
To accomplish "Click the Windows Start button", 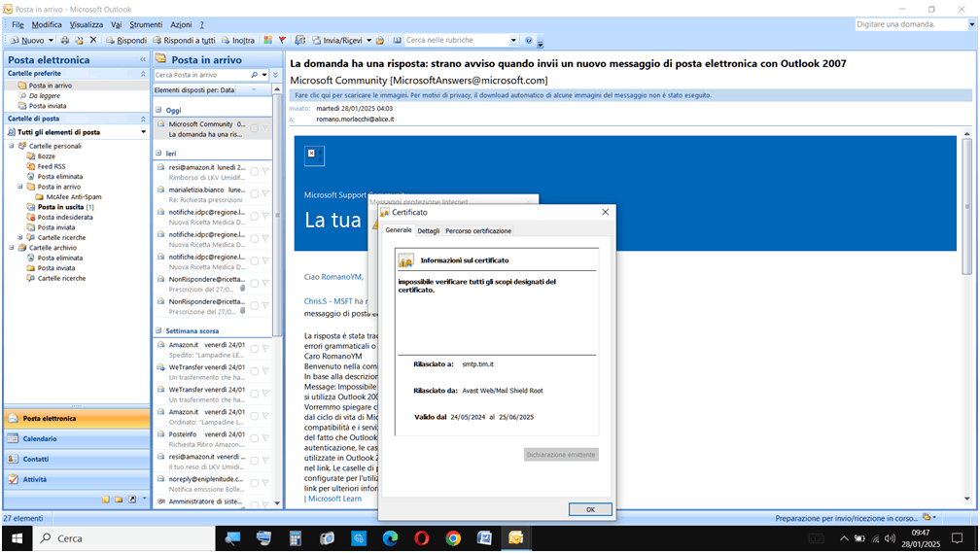I will coord(17,538).
